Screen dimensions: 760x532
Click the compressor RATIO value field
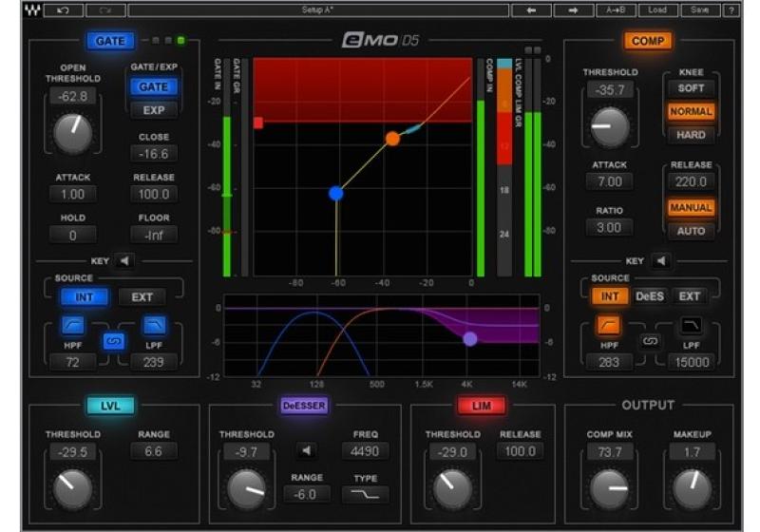(609, 228)
